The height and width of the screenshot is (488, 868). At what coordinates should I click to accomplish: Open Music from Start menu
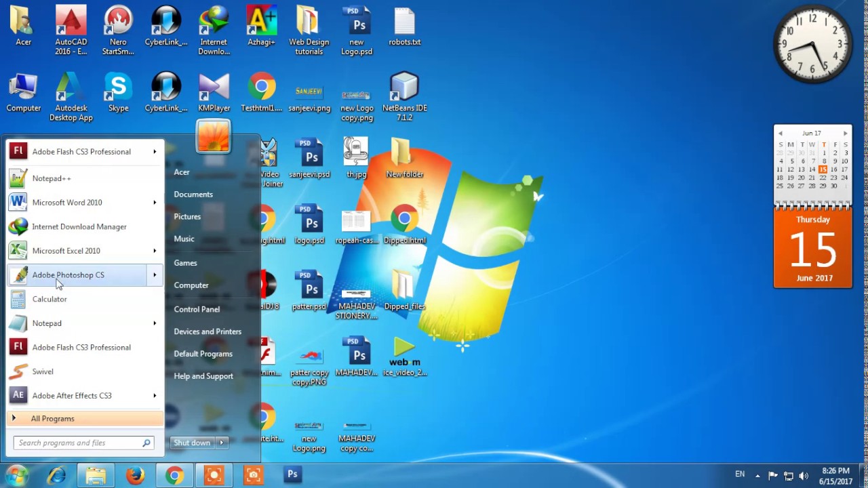[184, 239]
